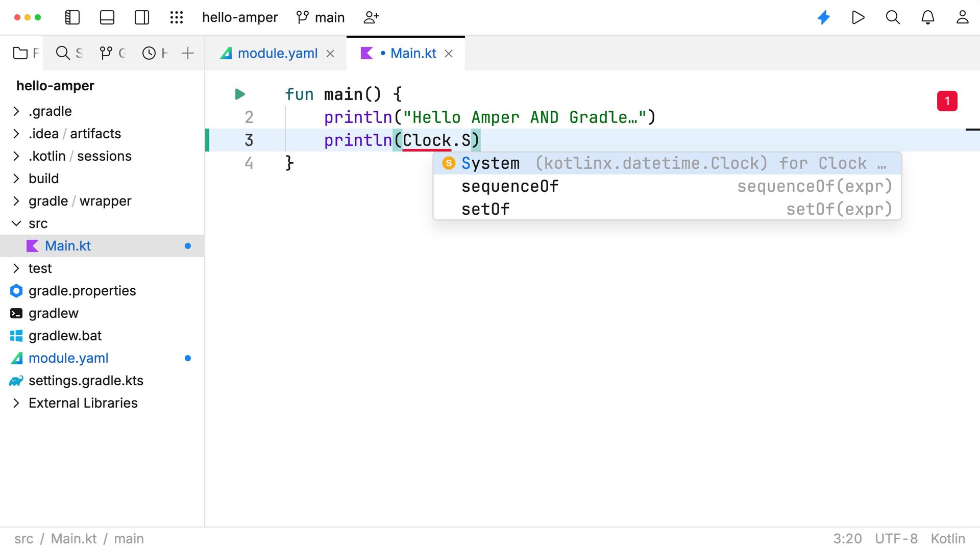Image resolution: width=980 pixels, height=551 pixels.
Task: Close the module.yaml tab
Action: (330, 54)
